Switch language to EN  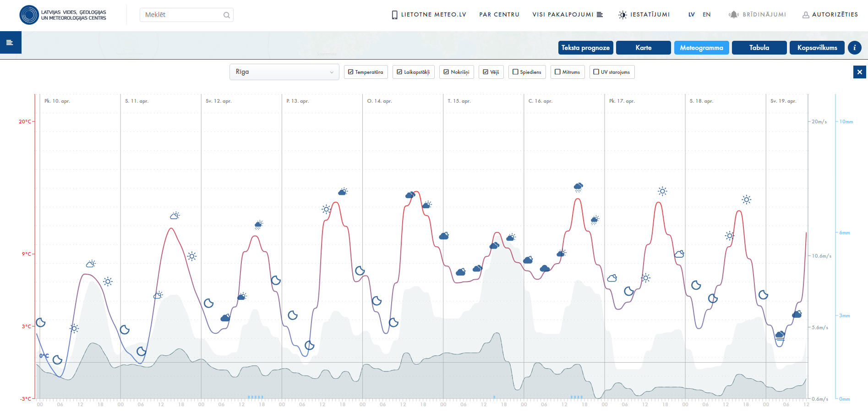706,15
